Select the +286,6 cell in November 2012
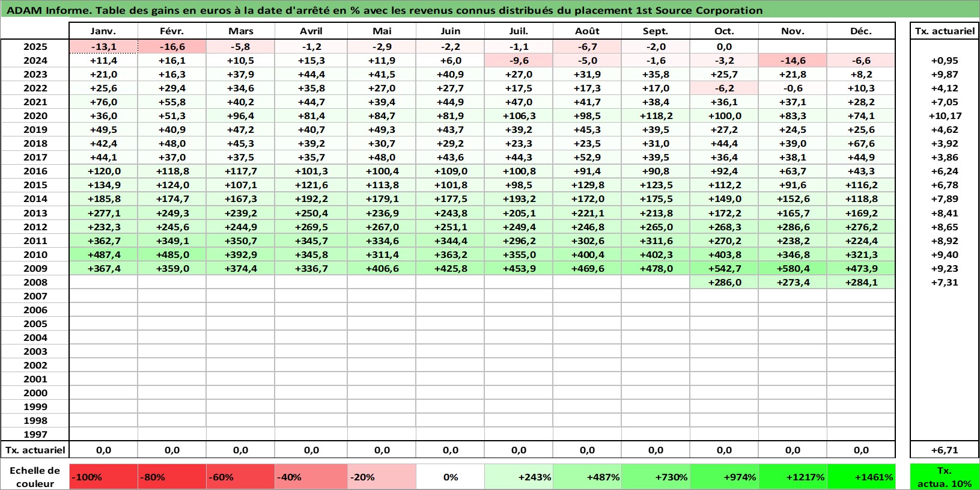980x490 pixels. (793, 227)
